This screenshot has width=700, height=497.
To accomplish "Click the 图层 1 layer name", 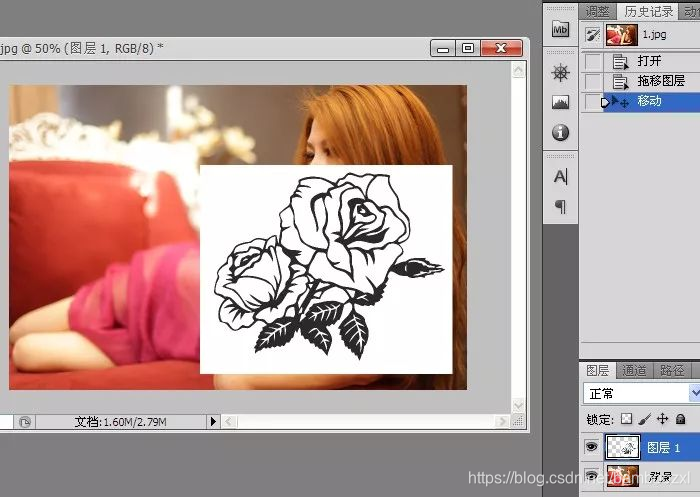I will (x=663, y=447).
